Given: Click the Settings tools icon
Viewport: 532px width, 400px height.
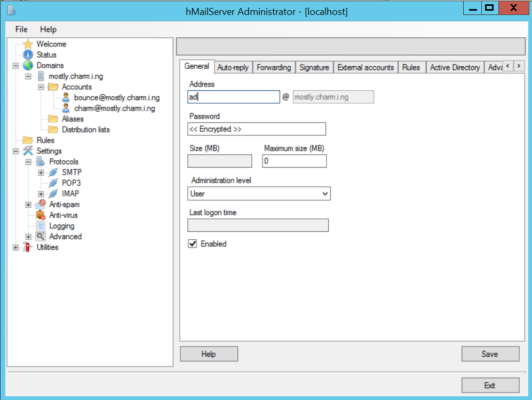Looking at the screenshot, I should 28,151.
